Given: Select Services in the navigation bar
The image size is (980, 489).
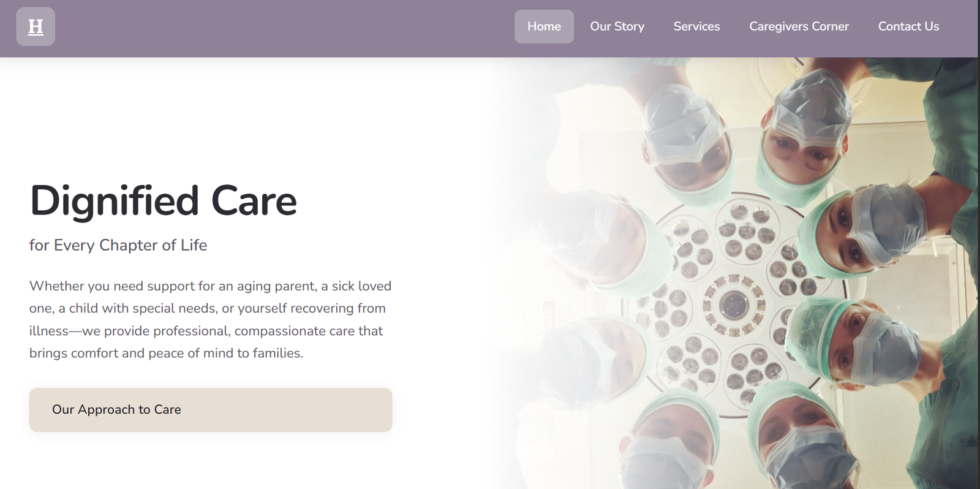Looking at the screenshot, I should [x=696, y=26].
